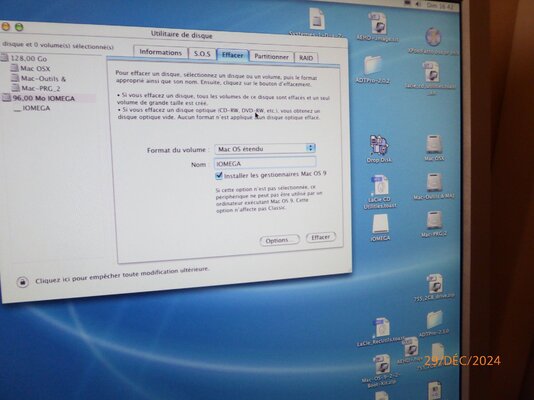The image size is (534, 400).
Task: Switch to the Partitionner tab
Action: point(271,57)
